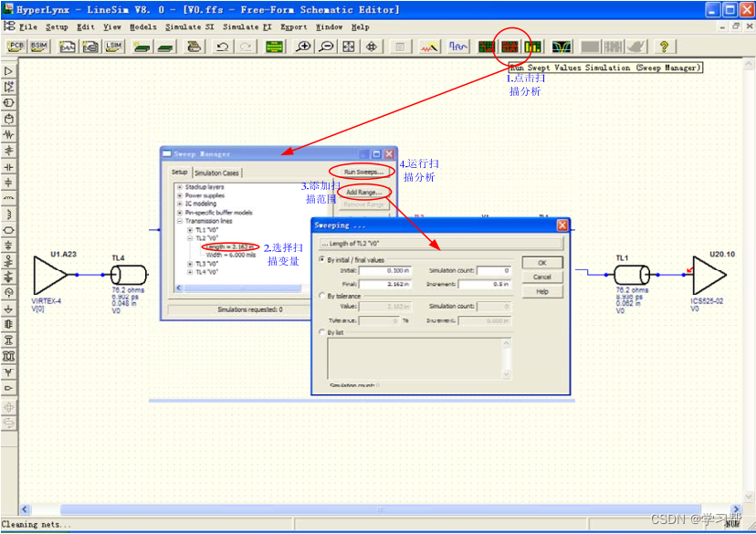Expand the TL3 "V0" tree node

tap(190, 264)
